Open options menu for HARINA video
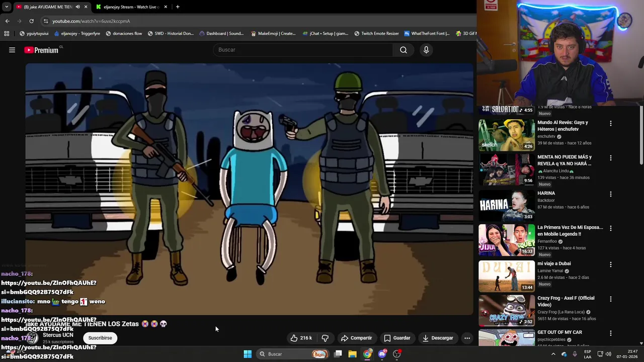 point(611,194)
